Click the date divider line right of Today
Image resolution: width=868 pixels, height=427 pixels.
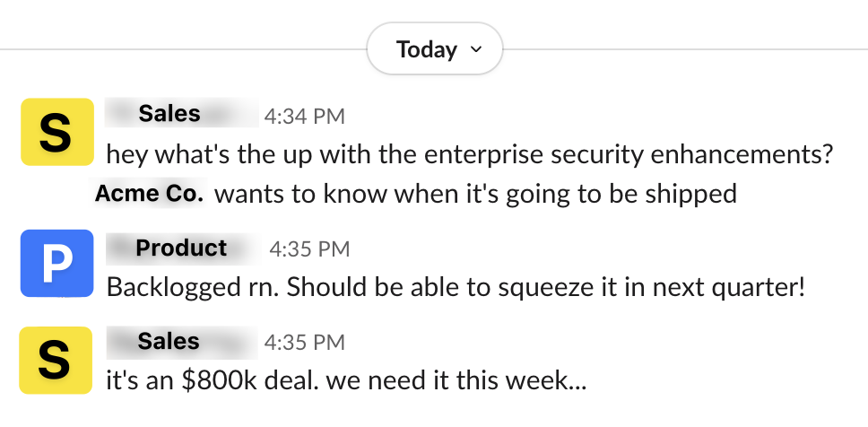(x=681, y=48)
